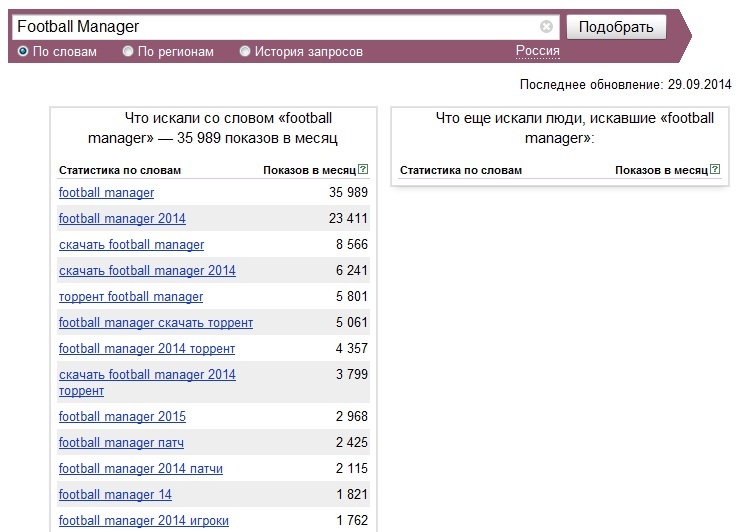Click the value '1 762' in the table
This screenshot has height=532, width=738.
pyautogui.click(x=352, y=520)
